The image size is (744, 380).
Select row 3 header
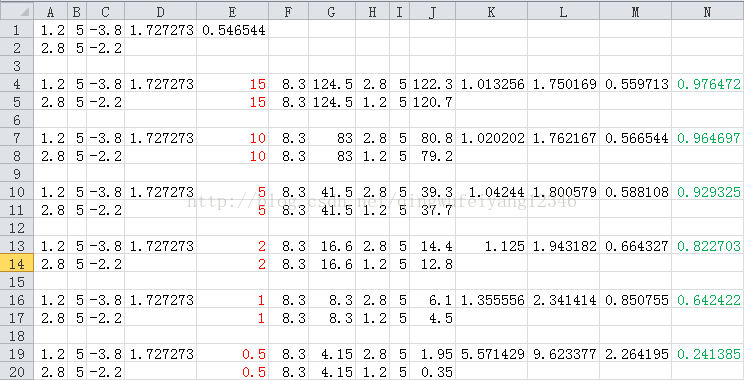click(17, 65)
